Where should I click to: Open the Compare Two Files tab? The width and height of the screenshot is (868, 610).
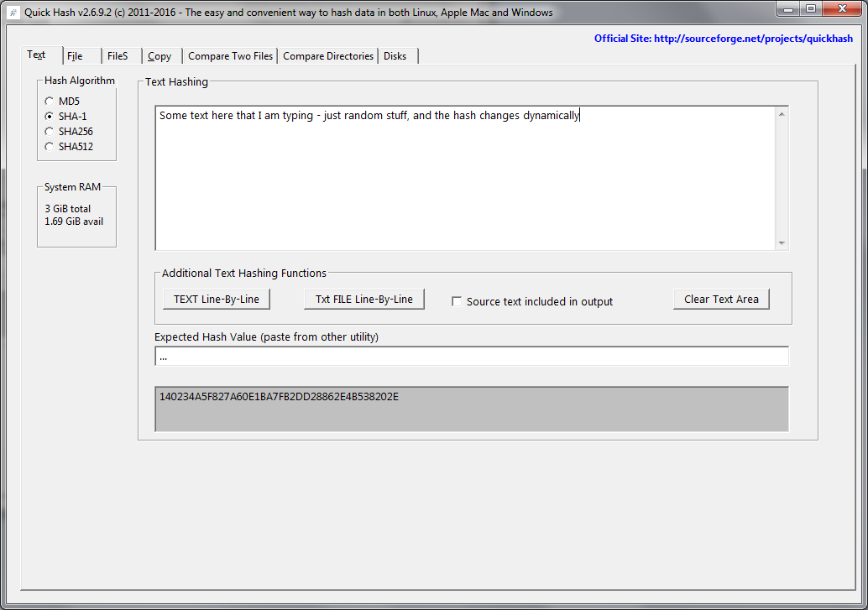pos(231,56)
